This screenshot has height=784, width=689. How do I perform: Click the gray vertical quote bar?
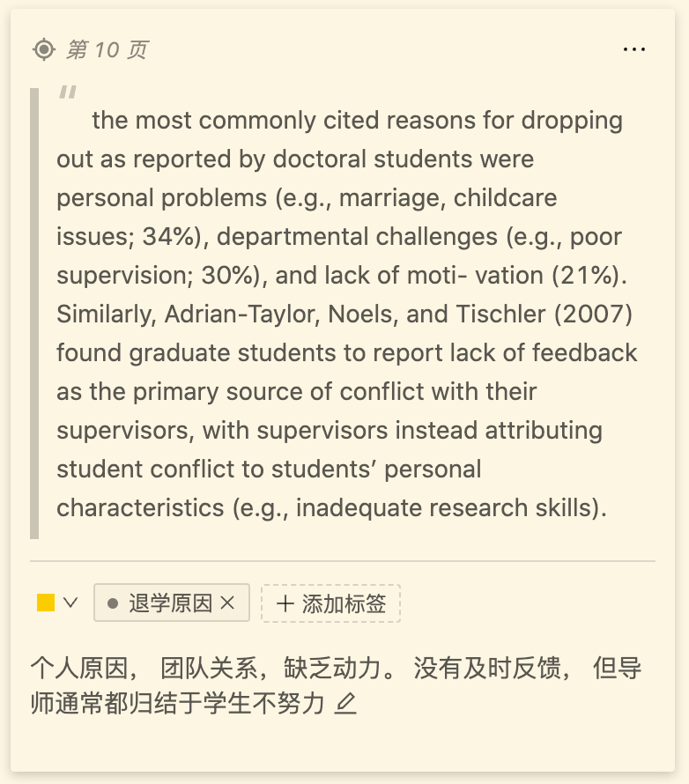click(34, 314)
